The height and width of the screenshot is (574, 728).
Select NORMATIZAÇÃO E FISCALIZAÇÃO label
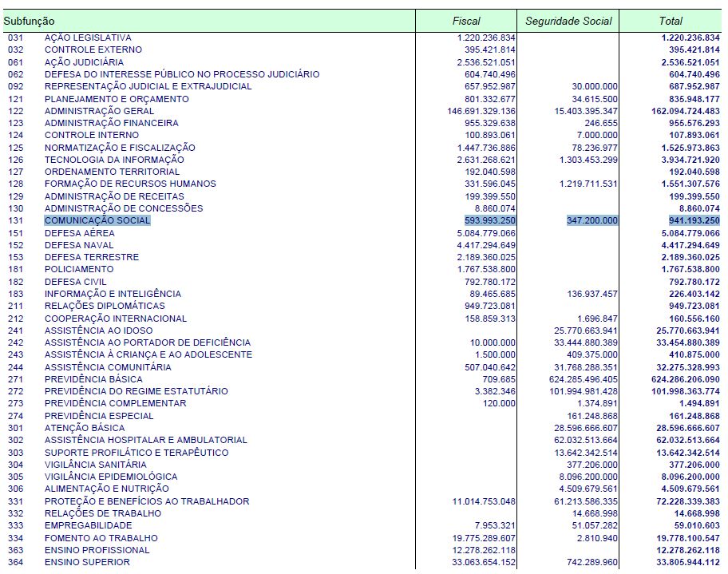pyautogui.click(x=120, y=148)
